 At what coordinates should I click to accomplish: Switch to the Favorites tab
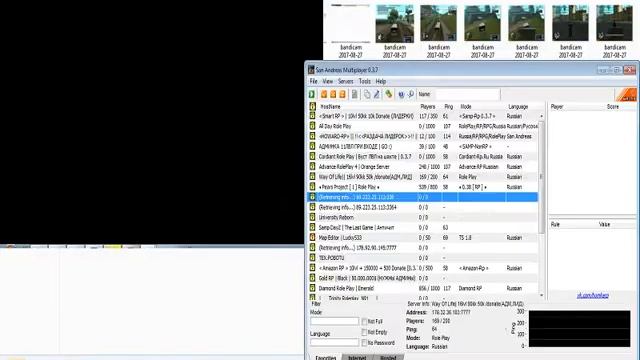coord(326,357)
